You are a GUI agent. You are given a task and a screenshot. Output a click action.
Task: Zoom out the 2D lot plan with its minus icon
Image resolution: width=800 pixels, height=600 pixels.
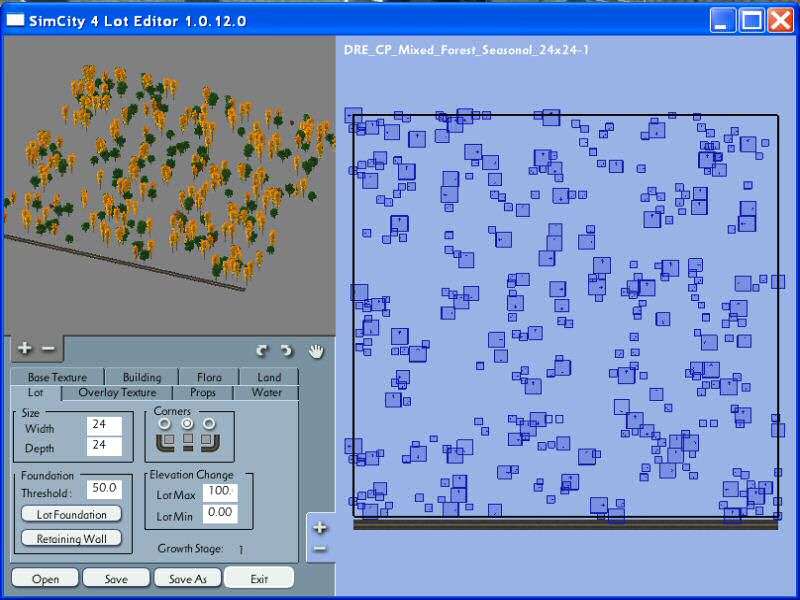click(x=320, y=549)
